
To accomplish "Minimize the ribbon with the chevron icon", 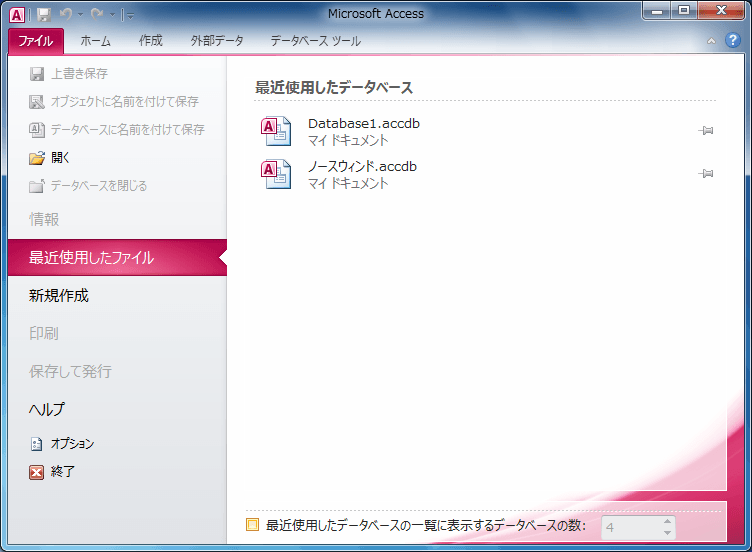I will tap(711, 41).
